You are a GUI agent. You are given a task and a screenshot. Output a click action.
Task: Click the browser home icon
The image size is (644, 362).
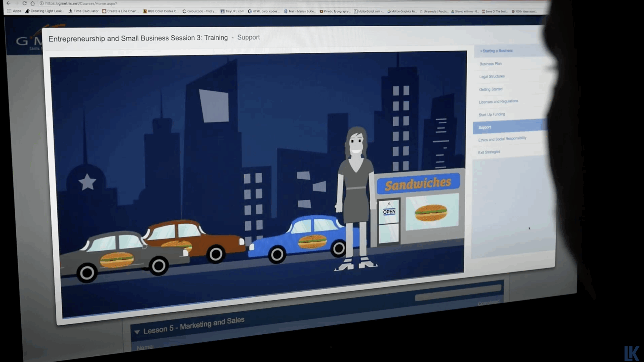pyautogui.click(x=32, y=3)
